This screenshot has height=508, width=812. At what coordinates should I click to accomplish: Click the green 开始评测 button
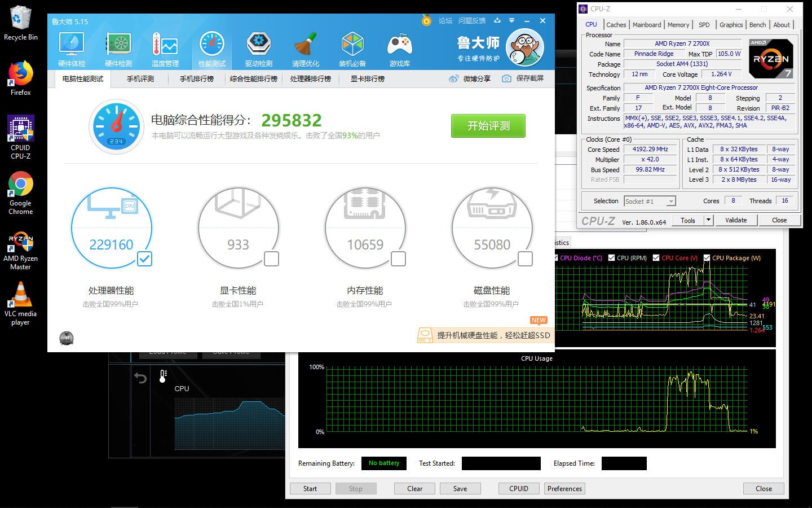(488, 126)
